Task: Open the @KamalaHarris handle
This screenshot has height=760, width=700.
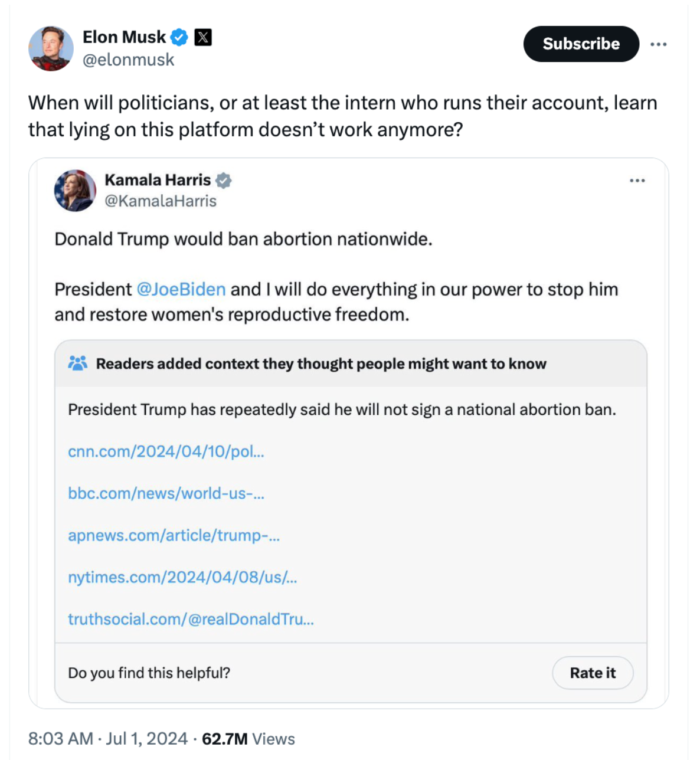Action: point(161,201)
